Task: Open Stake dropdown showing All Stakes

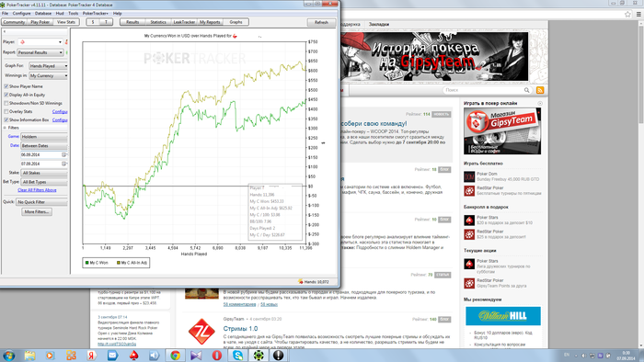Action: (44, 173)
